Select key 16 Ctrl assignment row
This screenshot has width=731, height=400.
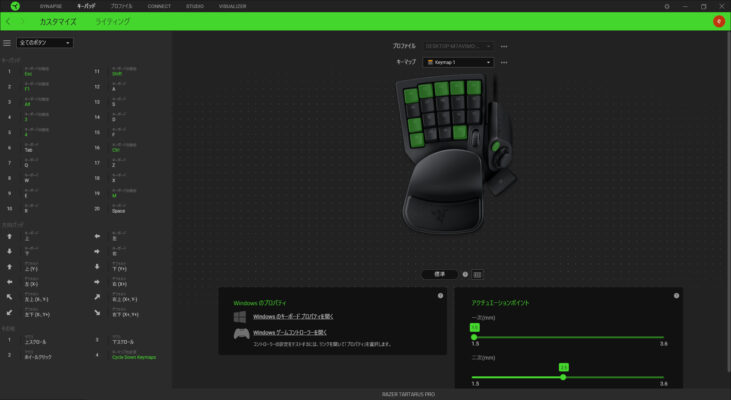(131, 148)
